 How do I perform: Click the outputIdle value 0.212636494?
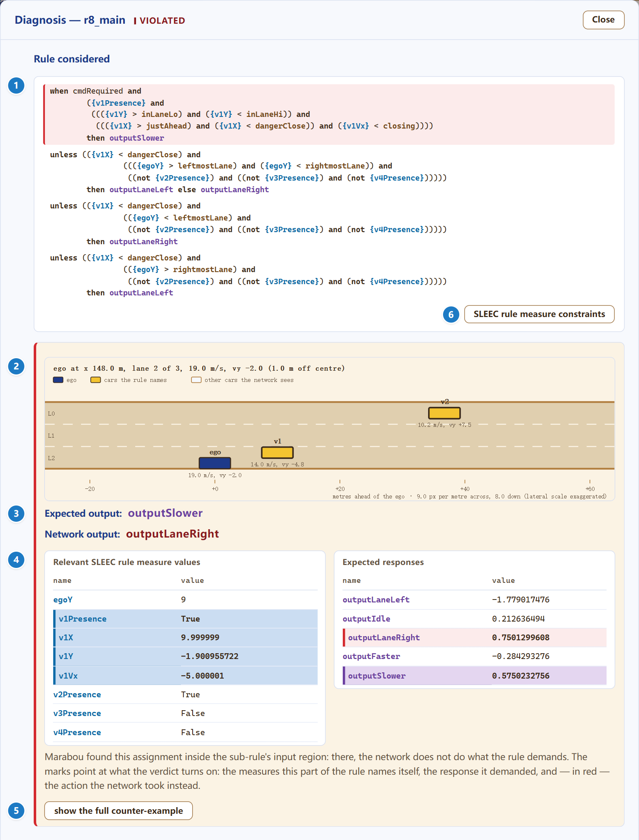pos(518,619)
